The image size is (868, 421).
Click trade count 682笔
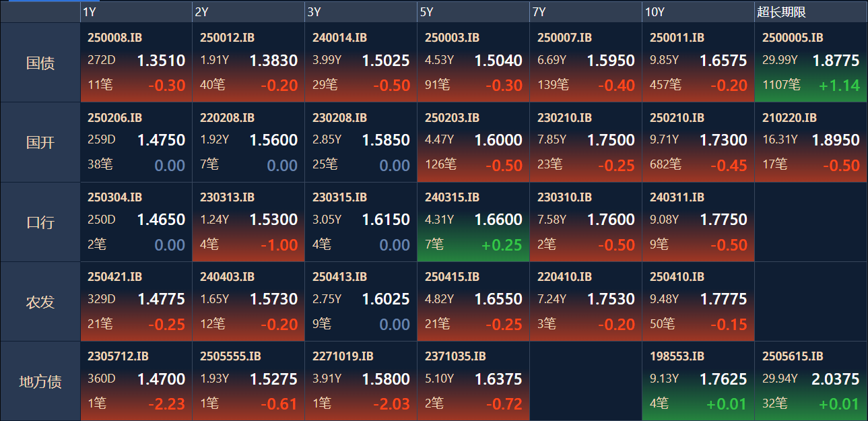tap(665, 164)
